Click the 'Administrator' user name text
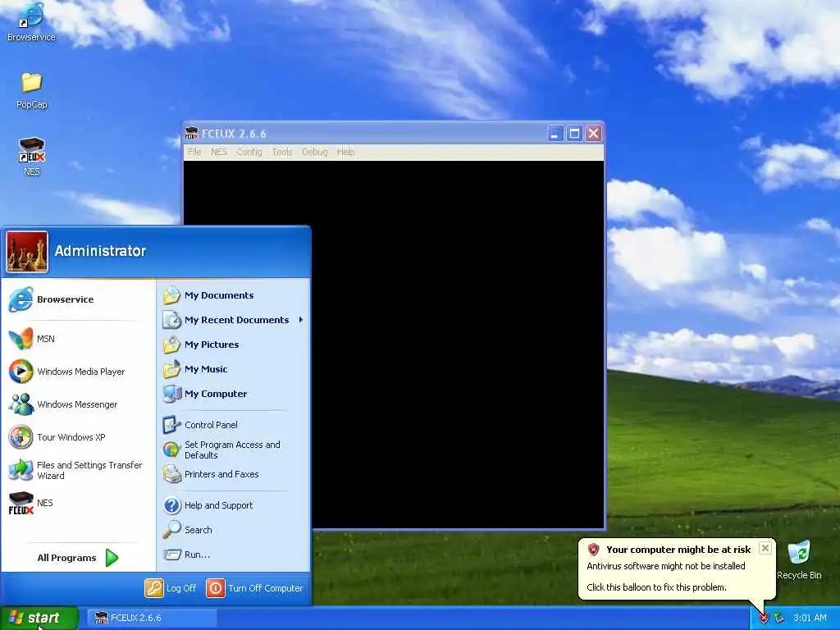 [x=100, y=251]
